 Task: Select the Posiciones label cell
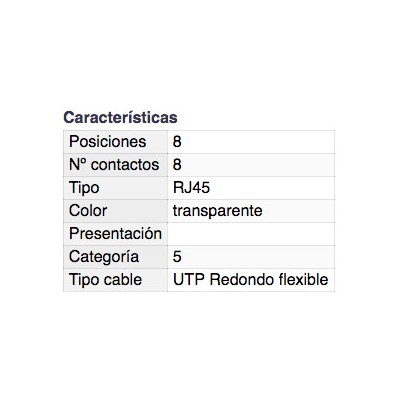click(116, 142)
